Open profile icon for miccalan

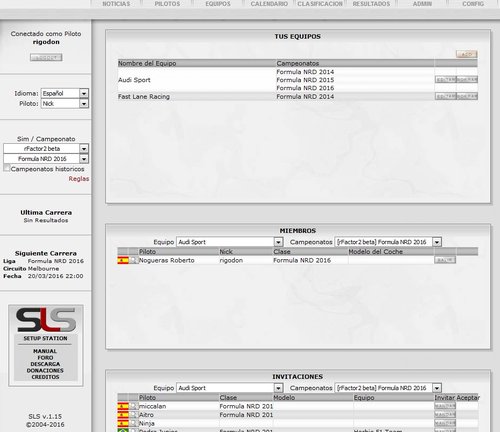tap(133, 406)
